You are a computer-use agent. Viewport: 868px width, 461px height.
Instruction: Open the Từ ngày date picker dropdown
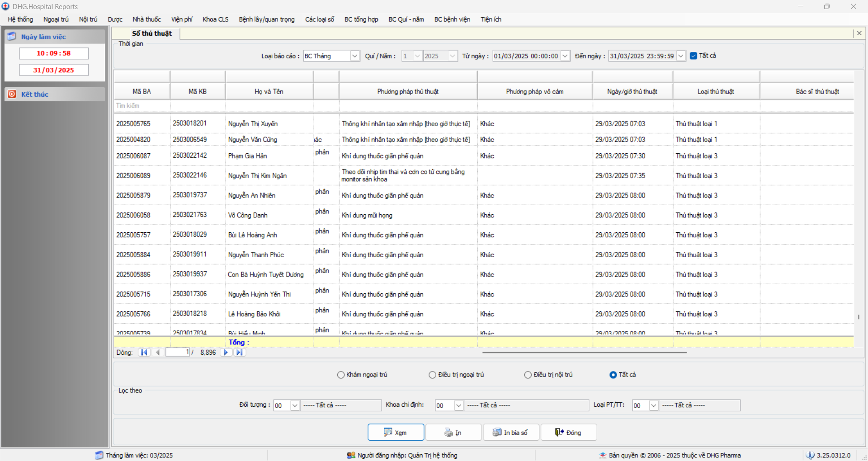coord(565,56)
